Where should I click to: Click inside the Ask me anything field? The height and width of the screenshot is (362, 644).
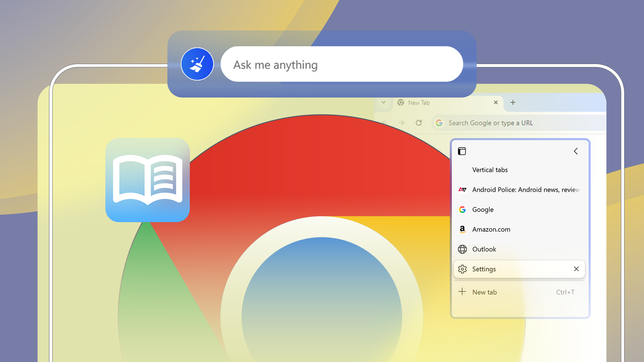pyautogui.click(x=341, y=64)
